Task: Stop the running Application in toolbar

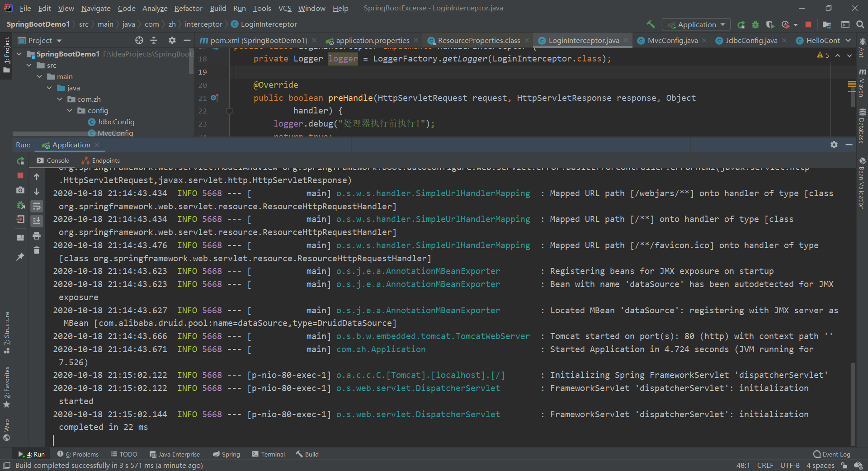Action: [808, 24]
